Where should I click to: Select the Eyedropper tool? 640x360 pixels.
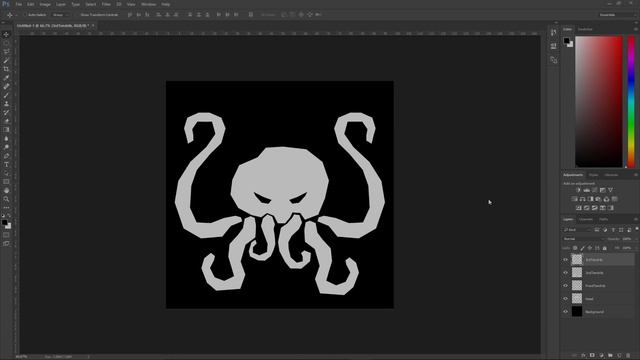point(6,78)
